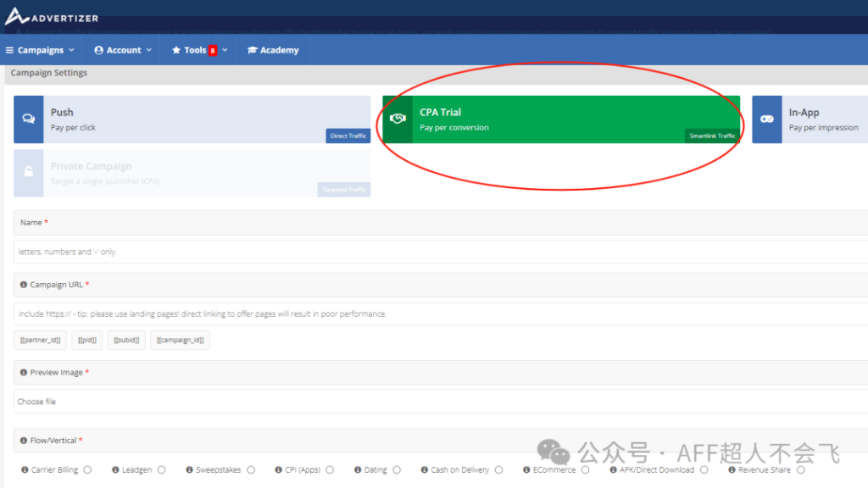Click the Advertizer logo
The image size is (868, 488).
51,17
